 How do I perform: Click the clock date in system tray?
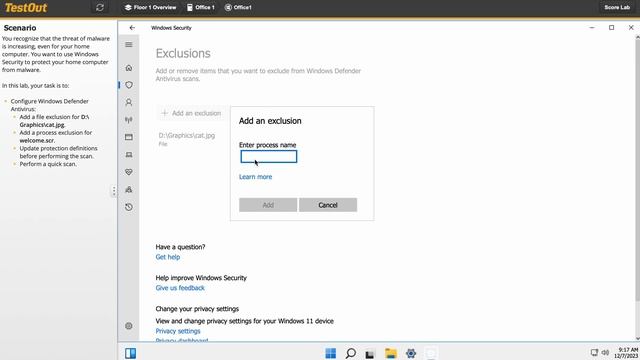point(627,353)
